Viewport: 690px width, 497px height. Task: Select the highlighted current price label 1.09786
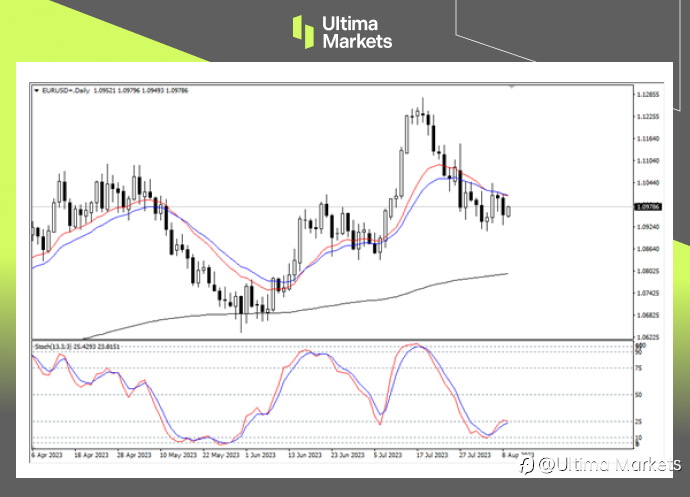click(x=648, y=207)
